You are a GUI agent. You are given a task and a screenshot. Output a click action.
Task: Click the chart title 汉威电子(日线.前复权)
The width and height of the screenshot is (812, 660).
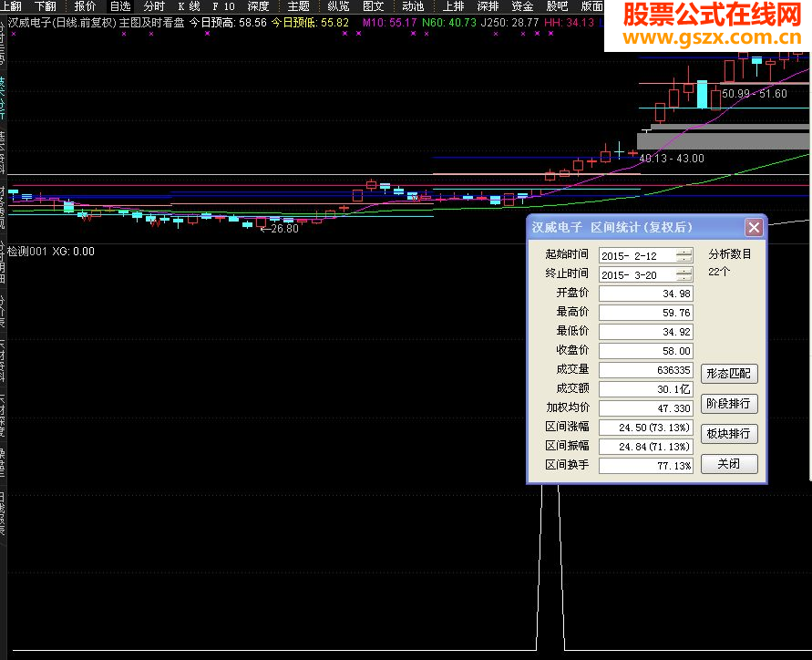tap(62, 23)
